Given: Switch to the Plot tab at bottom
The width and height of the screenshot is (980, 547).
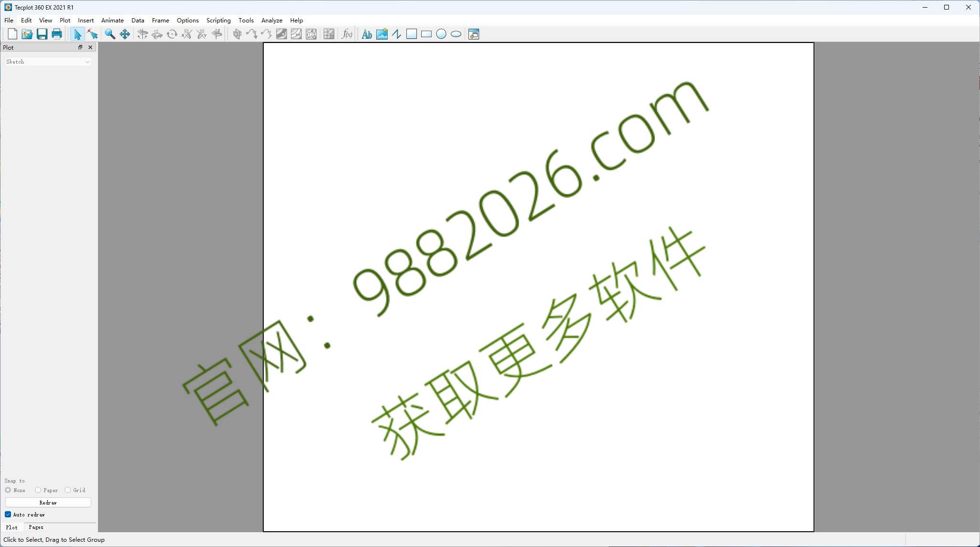Looking at the screenshot, I should [11, 527].
